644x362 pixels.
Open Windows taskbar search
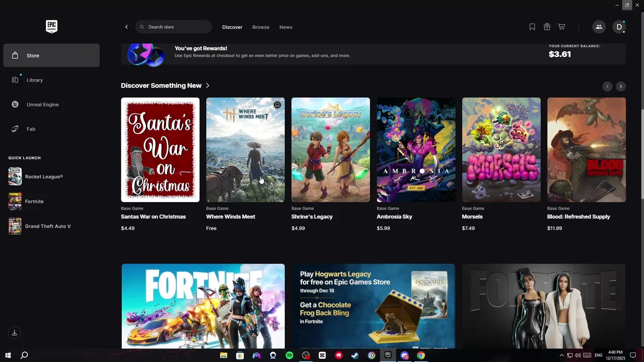24,355
